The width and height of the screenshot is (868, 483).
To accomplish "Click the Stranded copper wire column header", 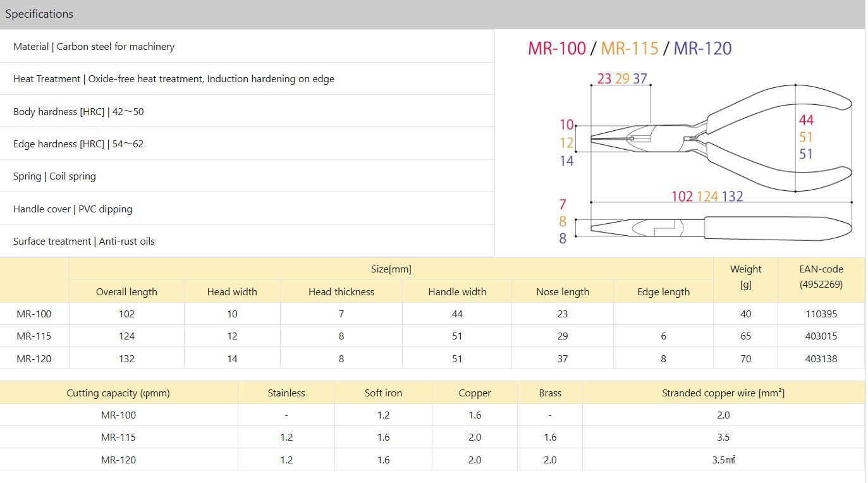I will [x=723, y=393].
